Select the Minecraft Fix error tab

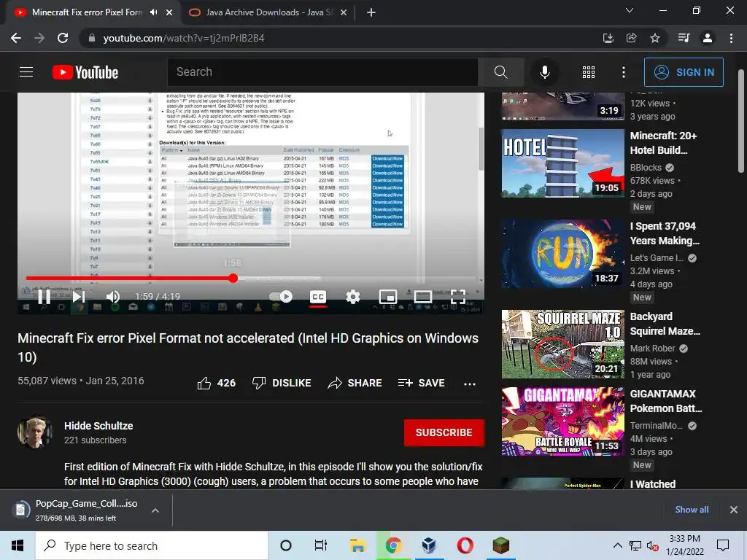[x=87, y=12]
